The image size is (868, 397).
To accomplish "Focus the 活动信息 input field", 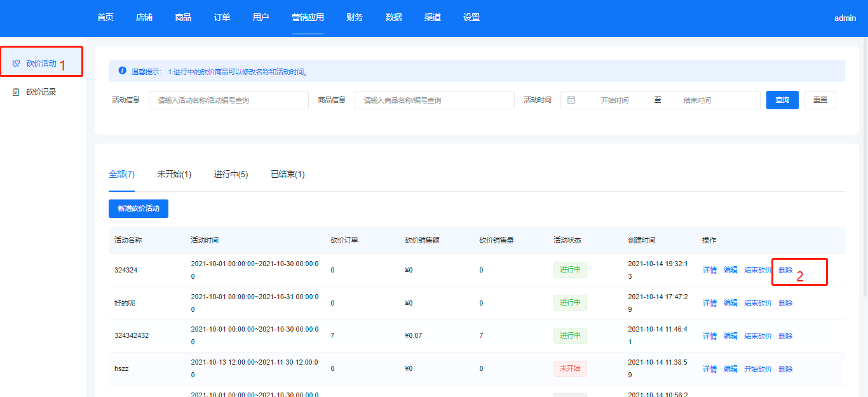I will (x=228, y=100).
